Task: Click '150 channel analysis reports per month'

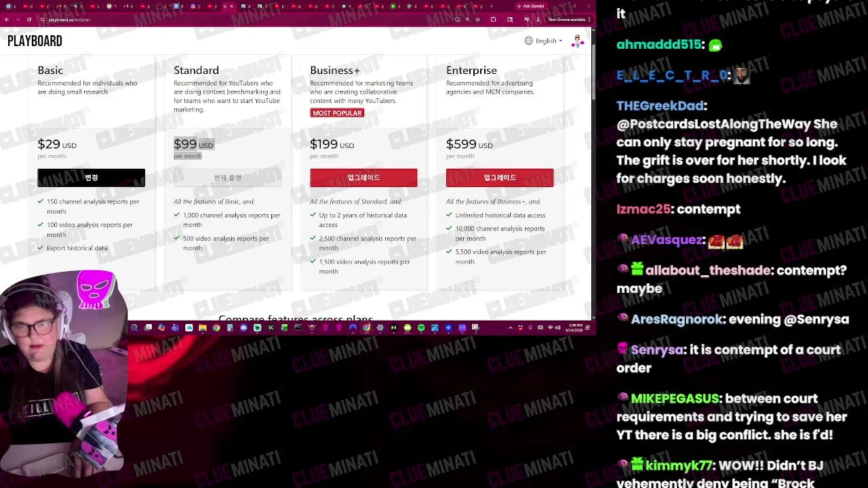Action: click(93, 206)
